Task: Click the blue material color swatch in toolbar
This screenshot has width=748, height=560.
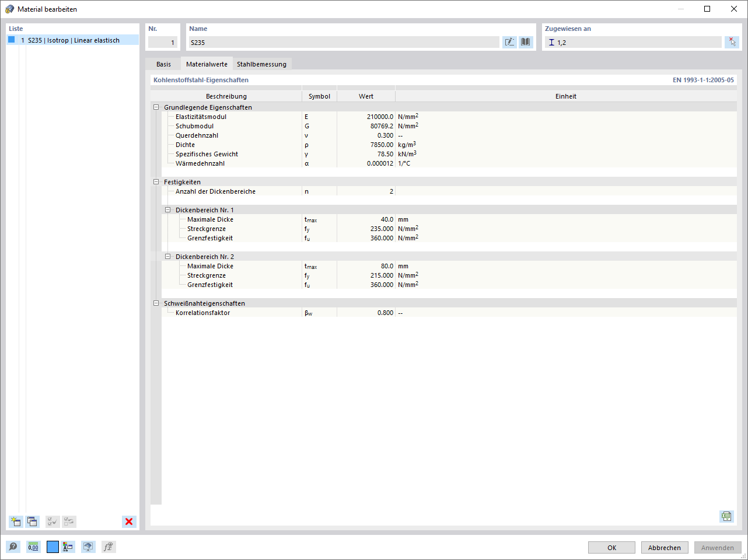Action: click(x=53, y=547)
